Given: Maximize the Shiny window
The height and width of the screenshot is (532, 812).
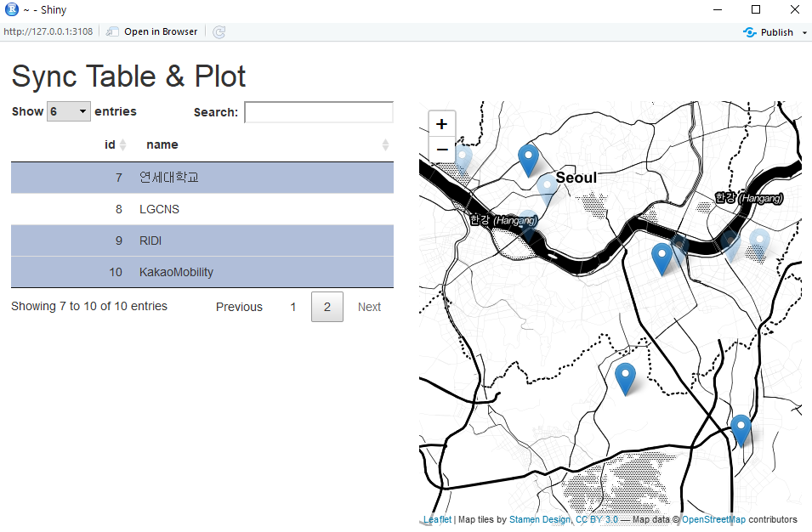Looking at the screenshot, I should [x=756, y=9].
